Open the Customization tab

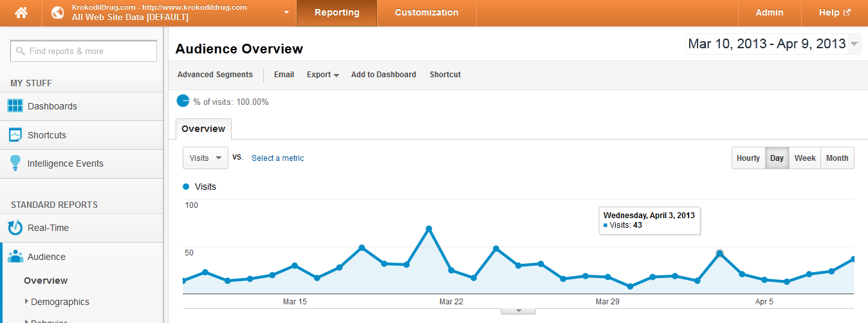coord(427,13)
